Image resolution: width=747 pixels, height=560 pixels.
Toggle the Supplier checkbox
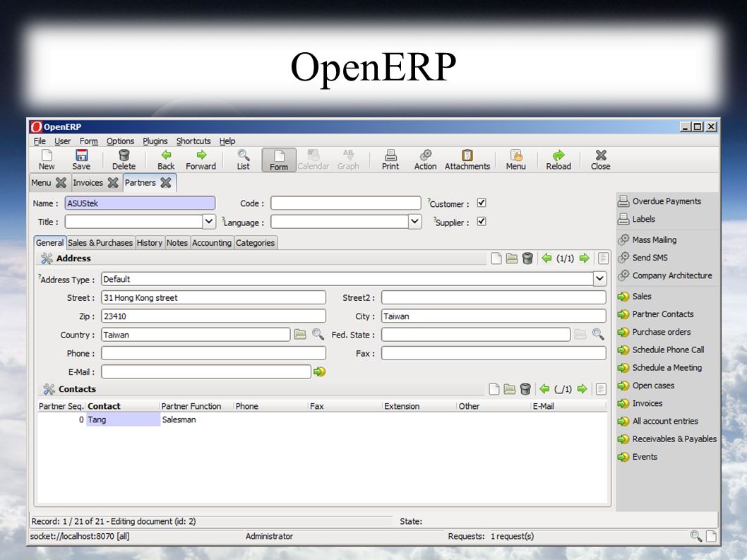tap(482, 222)
